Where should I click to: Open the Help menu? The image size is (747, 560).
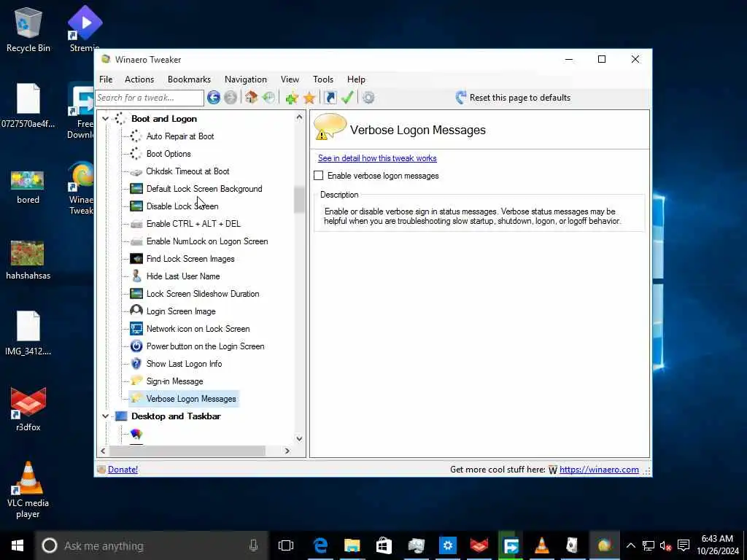point(356,79)
